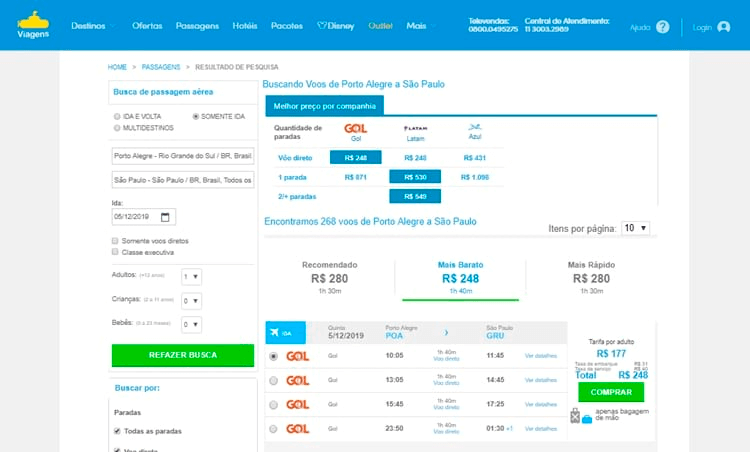Select Gol Vôo direto R$ 248 price
The height and width of the screenshot is (452, 750).
355,157
